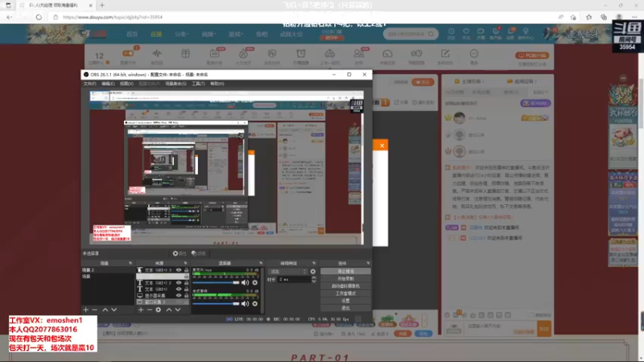Add a new scene with plus icon
The image size is (644, 362).
[86, 310]
